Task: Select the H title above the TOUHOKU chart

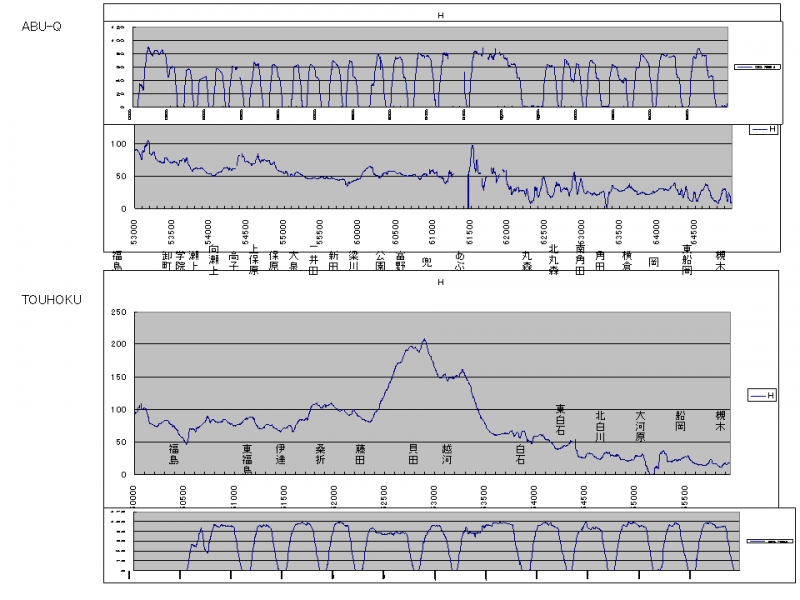Action: tap(440, 283)
